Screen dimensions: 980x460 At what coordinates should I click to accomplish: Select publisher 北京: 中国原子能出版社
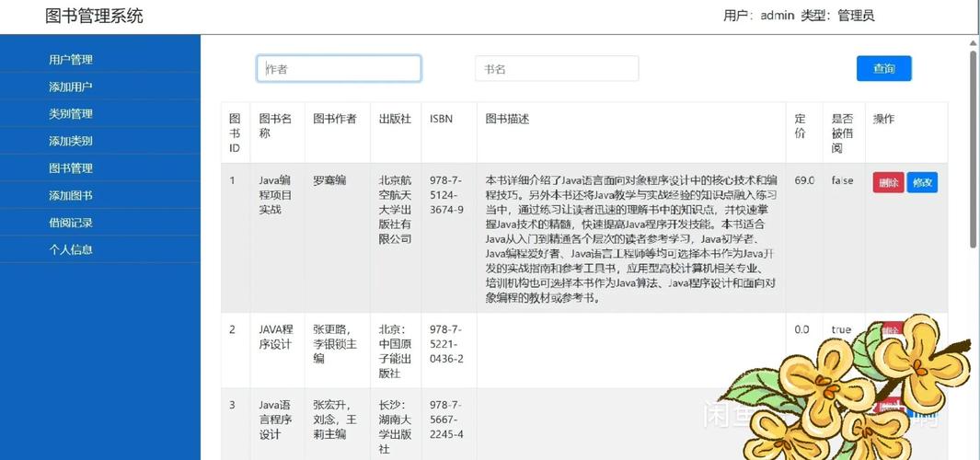(395, 351)
